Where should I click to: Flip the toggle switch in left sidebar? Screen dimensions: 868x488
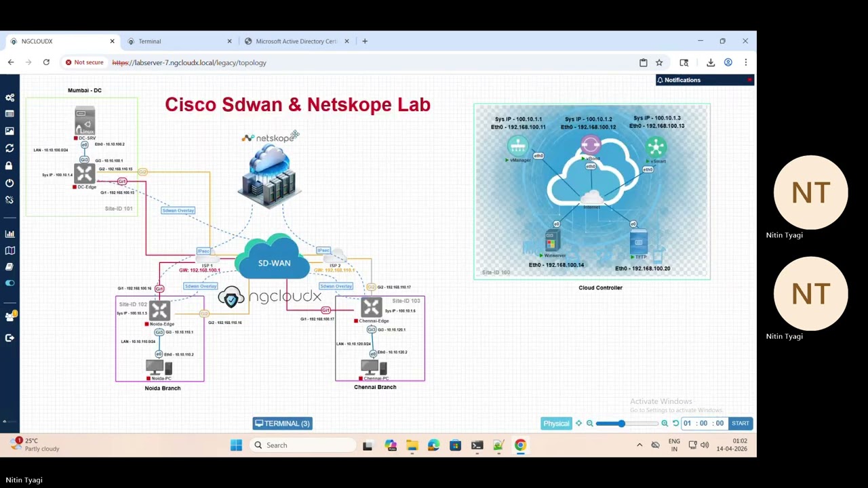[9, 283]
